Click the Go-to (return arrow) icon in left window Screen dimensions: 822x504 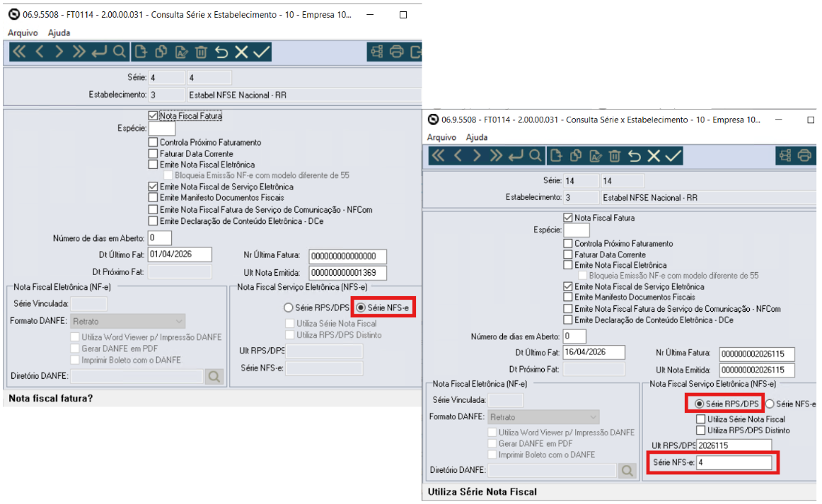99,52
